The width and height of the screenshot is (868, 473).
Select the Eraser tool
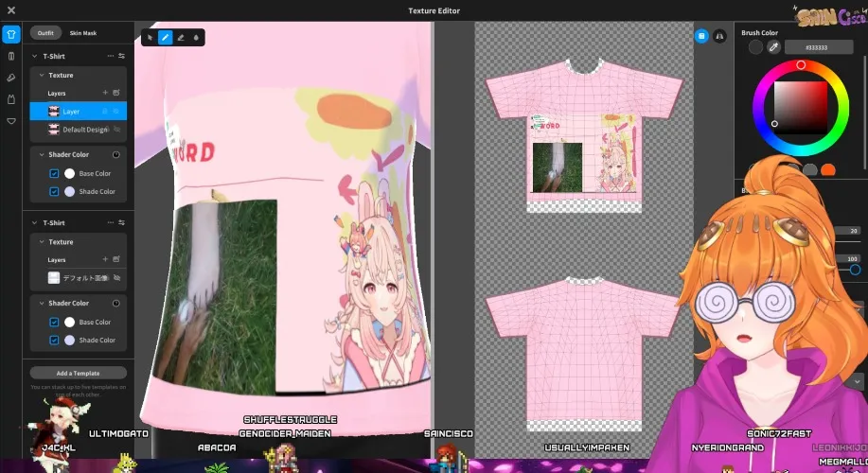point(181,38)
